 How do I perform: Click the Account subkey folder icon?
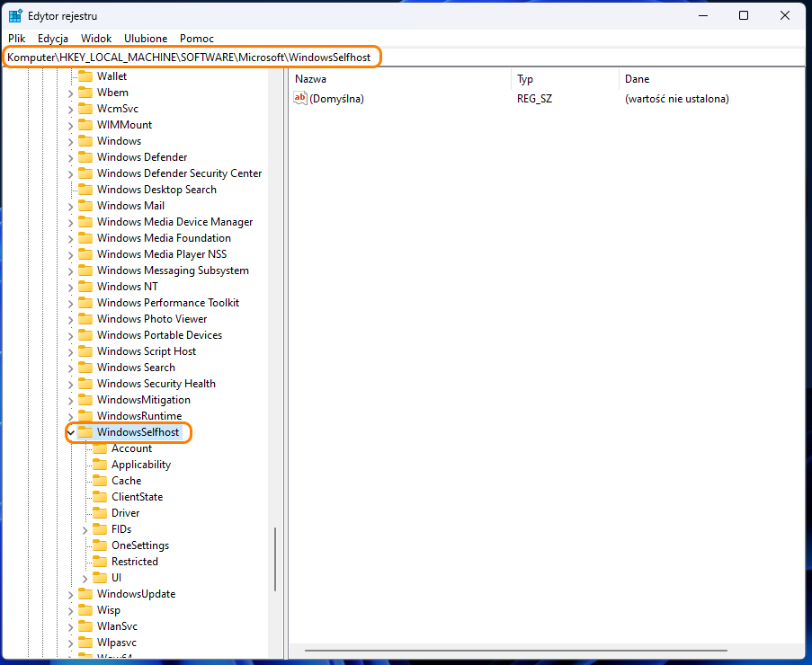[x=100, y=448]
